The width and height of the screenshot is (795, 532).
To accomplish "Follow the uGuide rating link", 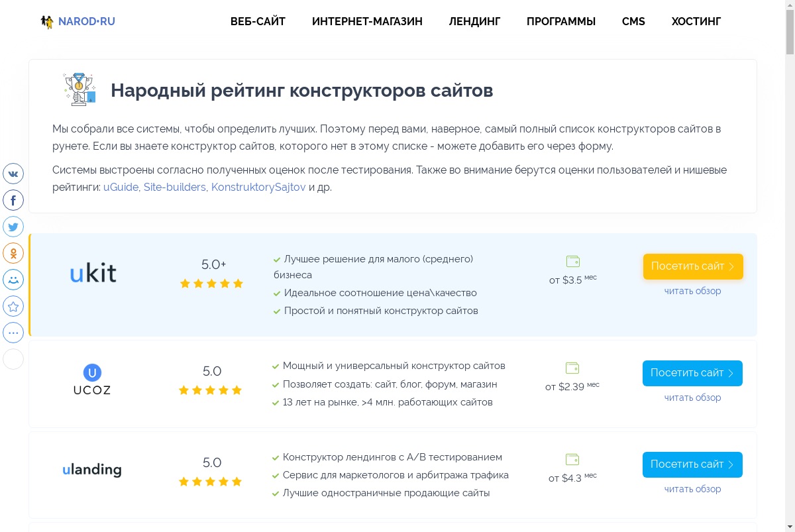I will [x=121, y=187].
